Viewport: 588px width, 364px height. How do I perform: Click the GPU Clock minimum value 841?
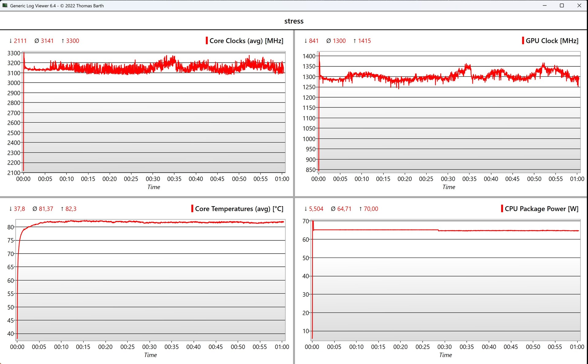point(314,41)
